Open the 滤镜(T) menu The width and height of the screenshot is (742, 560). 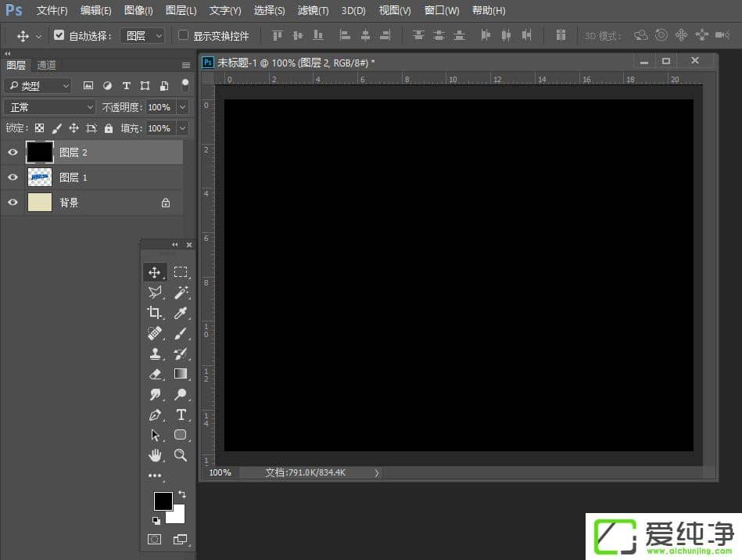click(x=313, y=11)
